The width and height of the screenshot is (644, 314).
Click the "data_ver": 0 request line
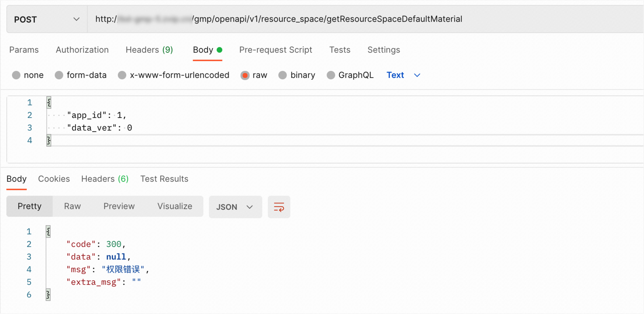(x=100, y=128)
